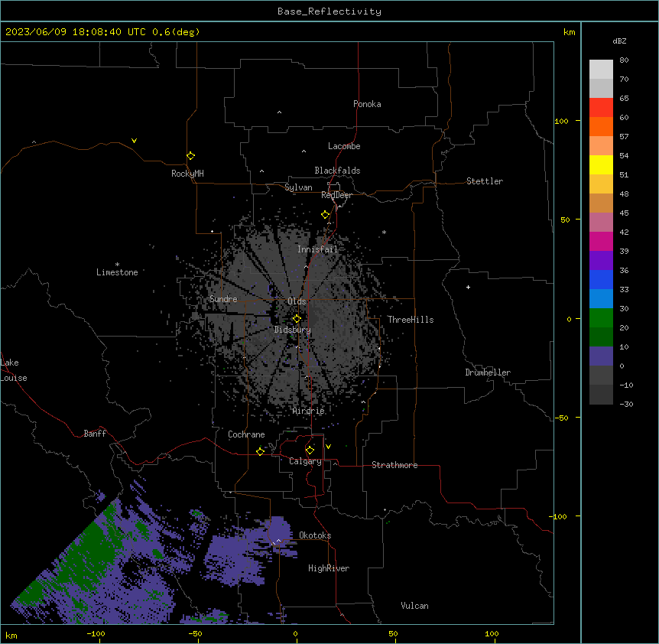Click the Strathmore label
This screenshot has width=659, height=644.
(x=394, y=465)
